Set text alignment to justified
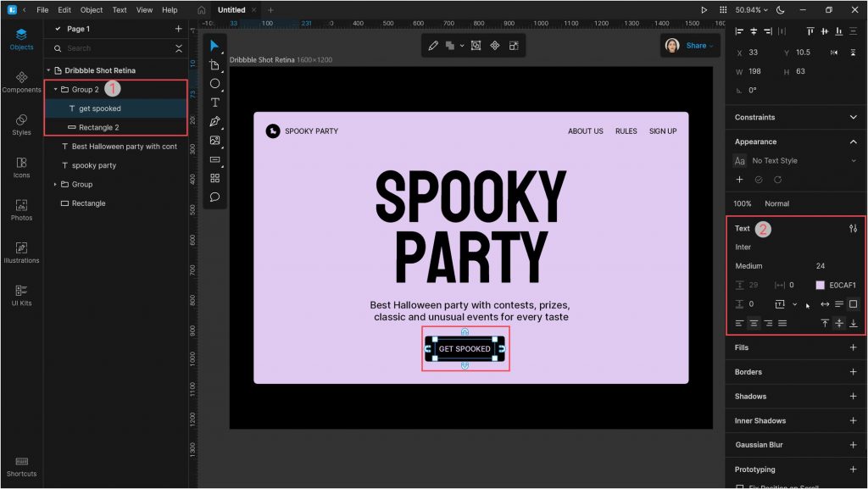This screenshot has width=868, height=489. pos(782,323)
